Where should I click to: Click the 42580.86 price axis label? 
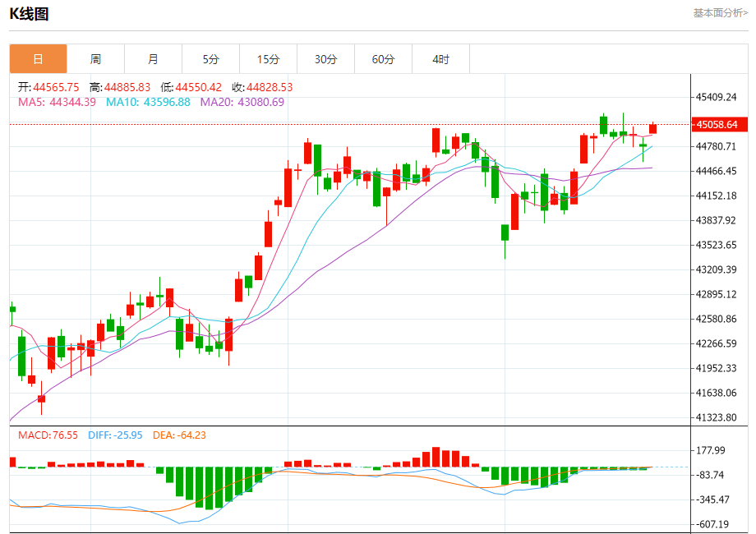(716, 319)
